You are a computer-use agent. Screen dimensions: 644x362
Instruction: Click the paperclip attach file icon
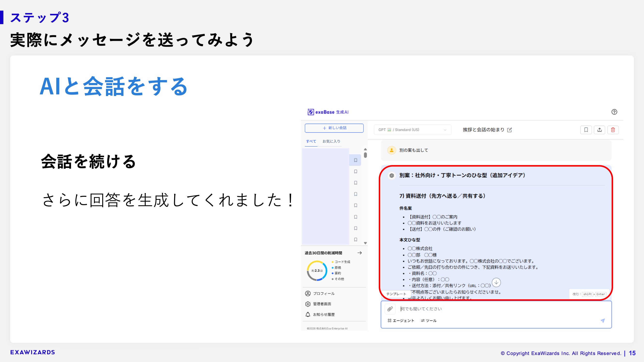point(390,309)
